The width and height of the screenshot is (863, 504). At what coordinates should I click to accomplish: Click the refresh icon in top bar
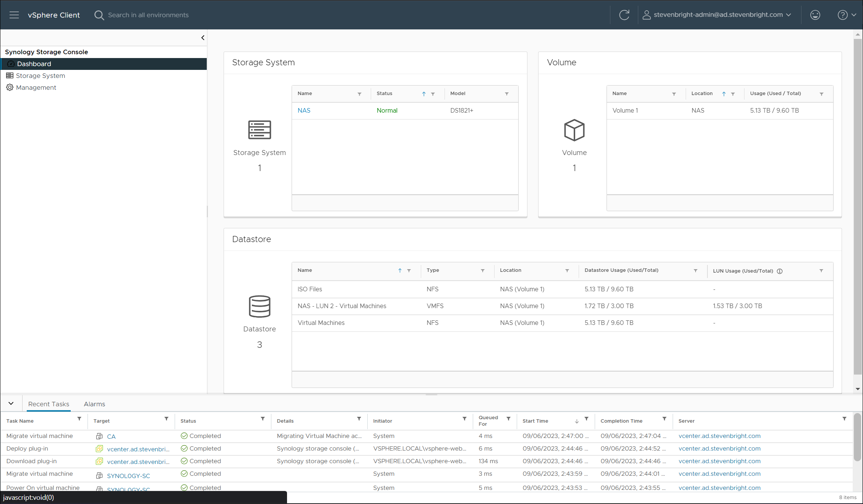[x=624, y=15]
